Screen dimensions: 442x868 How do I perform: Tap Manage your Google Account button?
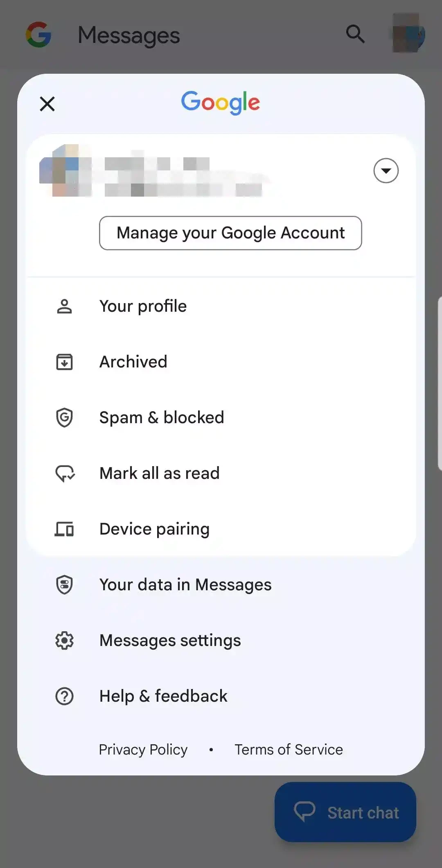[x=230, y=233]
